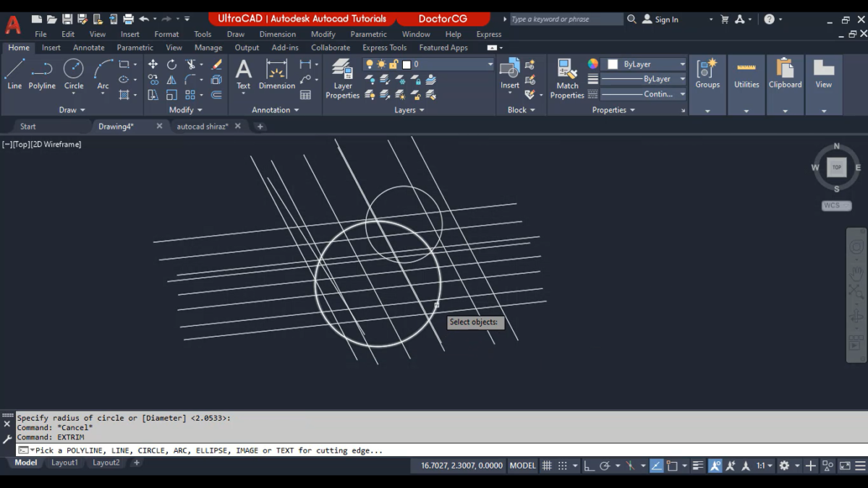This screenshot has width=868, height=488.
Task: Click the Plot printer icon
Action: click(x=129, y=20)
